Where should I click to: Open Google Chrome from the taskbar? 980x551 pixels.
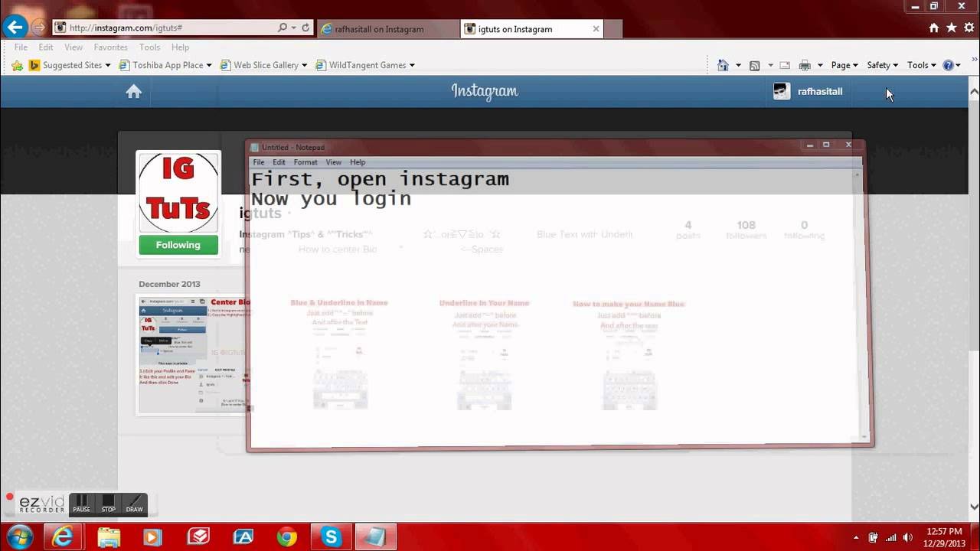pyautogui.click(x=287, y=537)
